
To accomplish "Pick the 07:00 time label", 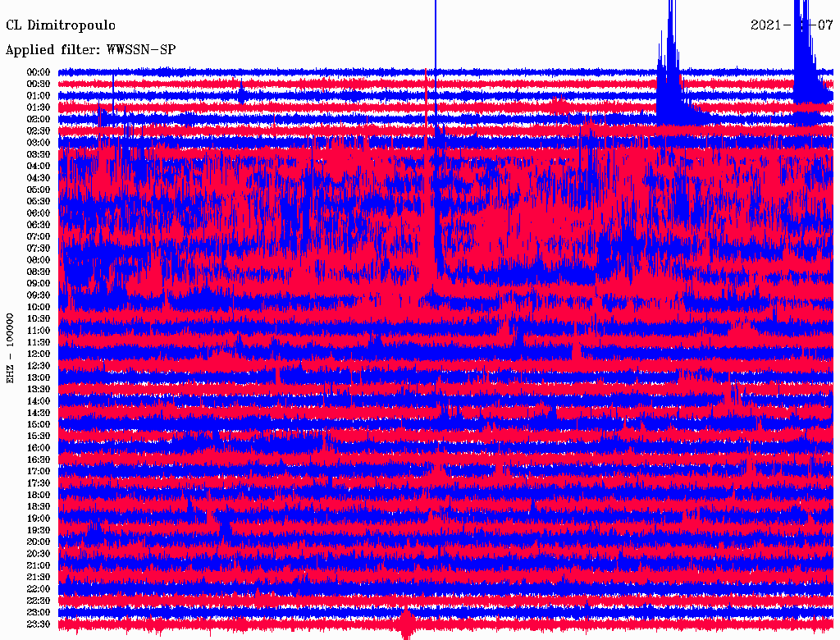I will (39, 236).
